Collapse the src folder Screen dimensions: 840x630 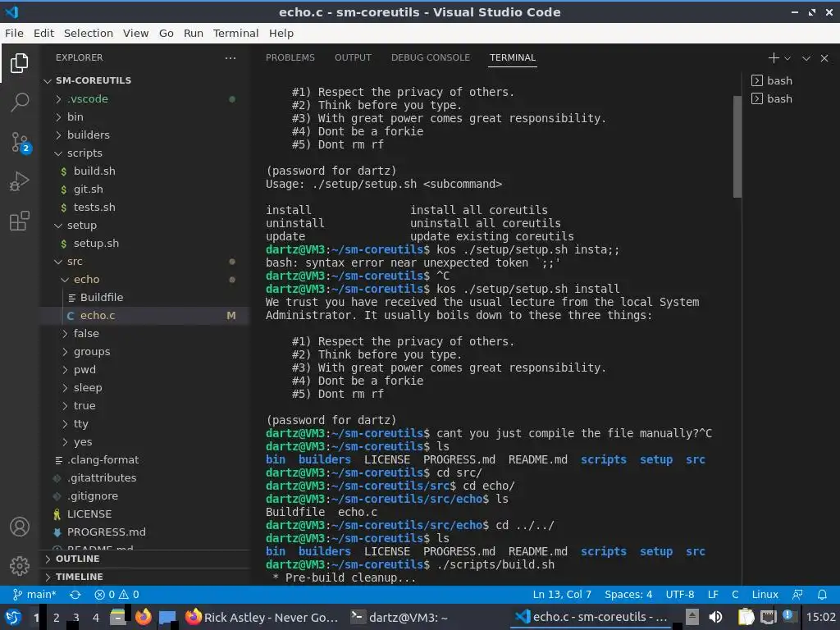144,262
